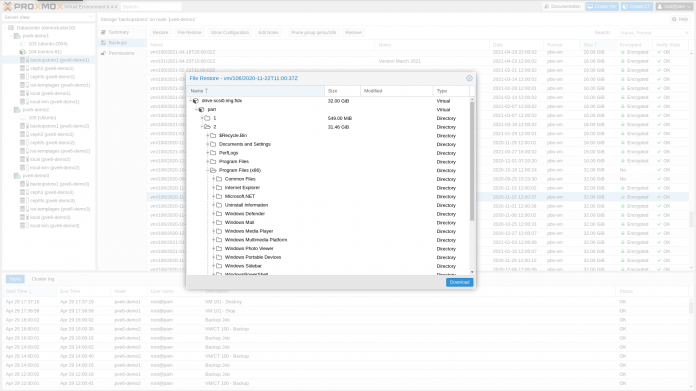The width and height of the screenshot is (696, 391).
Task: Open the Backups tab of the storage
Action: [x=122, y=43]
